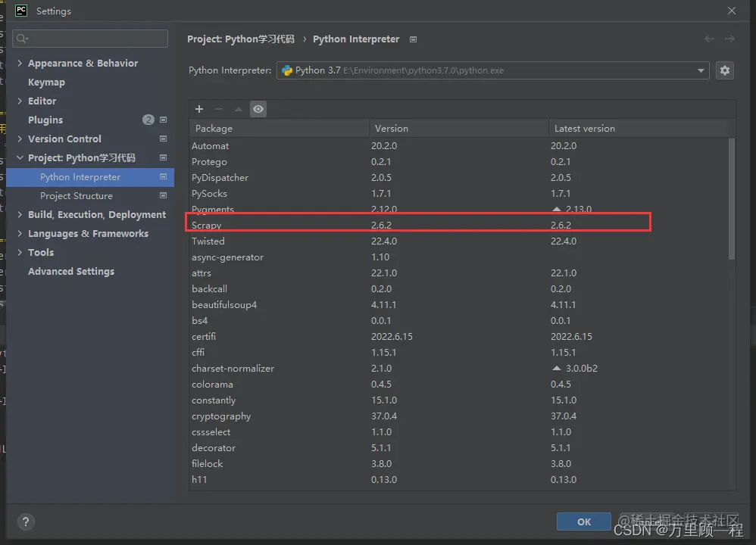Click the forward navigation arrow

(729, 39)
